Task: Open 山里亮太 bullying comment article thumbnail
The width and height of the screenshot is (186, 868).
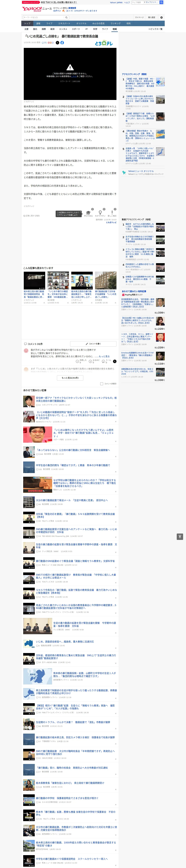Action: (38, 435)
